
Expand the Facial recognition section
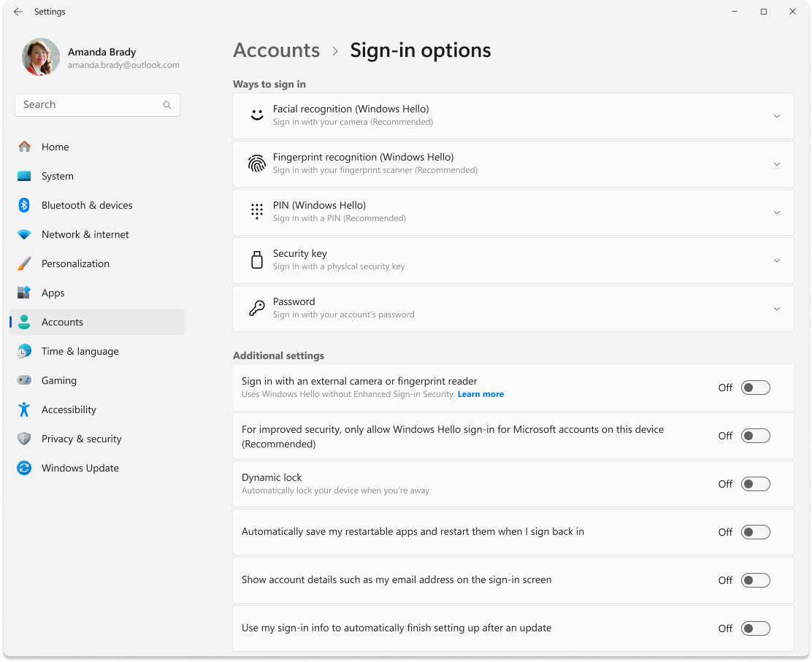776,115
